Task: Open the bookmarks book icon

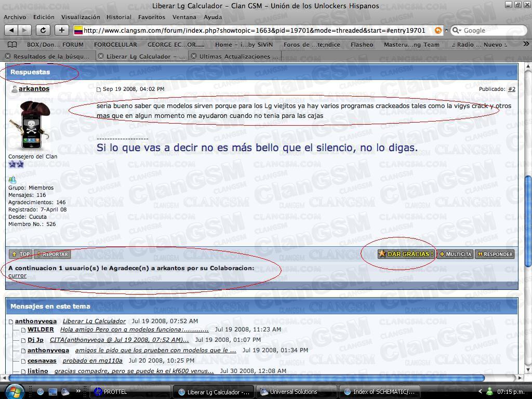Action: point(12,45)
